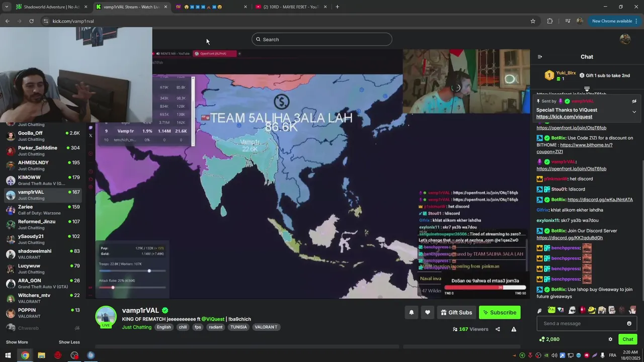Expand the gift leaderboard handle
This screenshot has height=362, width=644.
587,89
